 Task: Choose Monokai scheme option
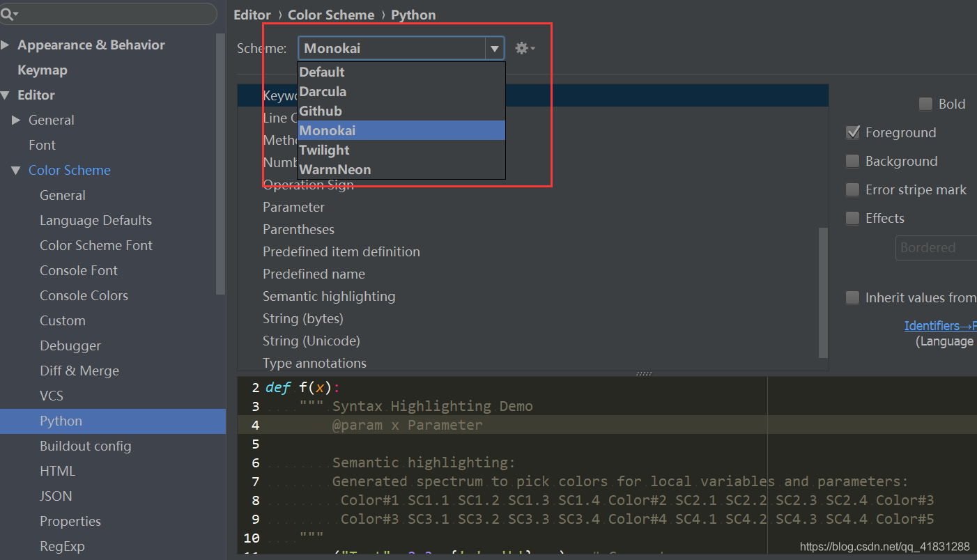click(x=401, y=130)
